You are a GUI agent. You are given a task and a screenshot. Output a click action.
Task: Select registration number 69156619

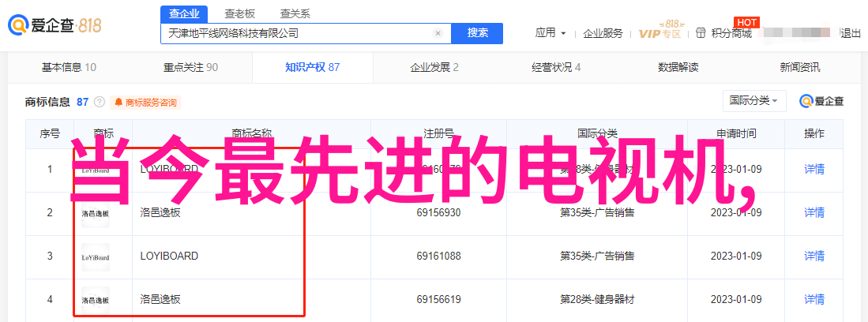click(439, 300)
